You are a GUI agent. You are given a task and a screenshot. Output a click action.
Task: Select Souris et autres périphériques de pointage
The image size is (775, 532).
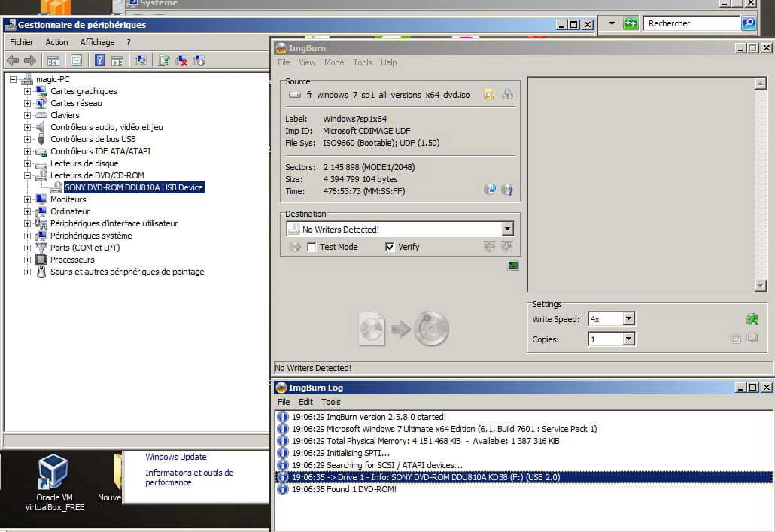tap(127, 272)
